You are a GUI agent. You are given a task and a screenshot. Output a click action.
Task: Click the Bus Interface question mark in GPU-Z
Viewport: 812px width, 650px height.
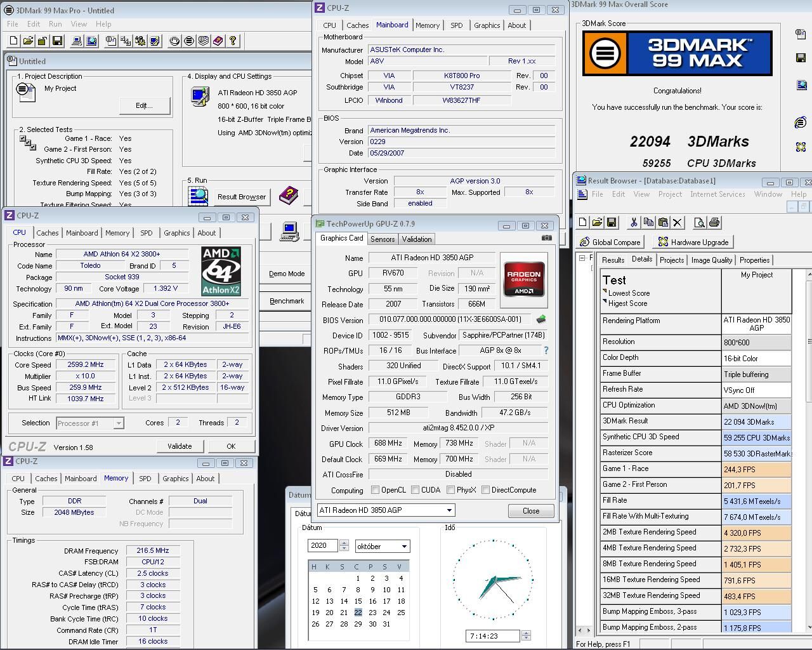coord(546,350)
